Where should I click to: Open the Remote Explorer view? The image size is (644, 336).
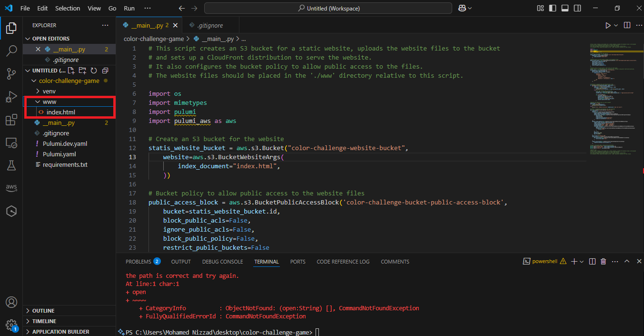(11, 143)
